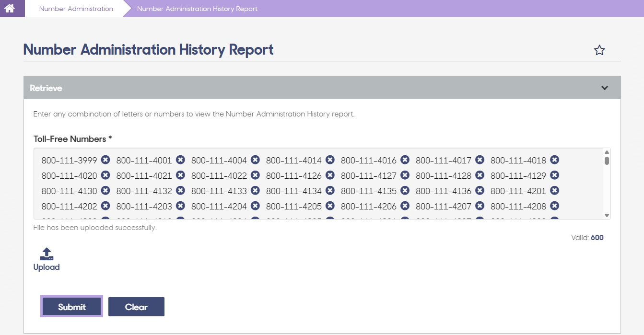The height and width of the screenshot is (335, 644).
Task: Mark the report as favorite with star
Action: (x=599, y=50)
